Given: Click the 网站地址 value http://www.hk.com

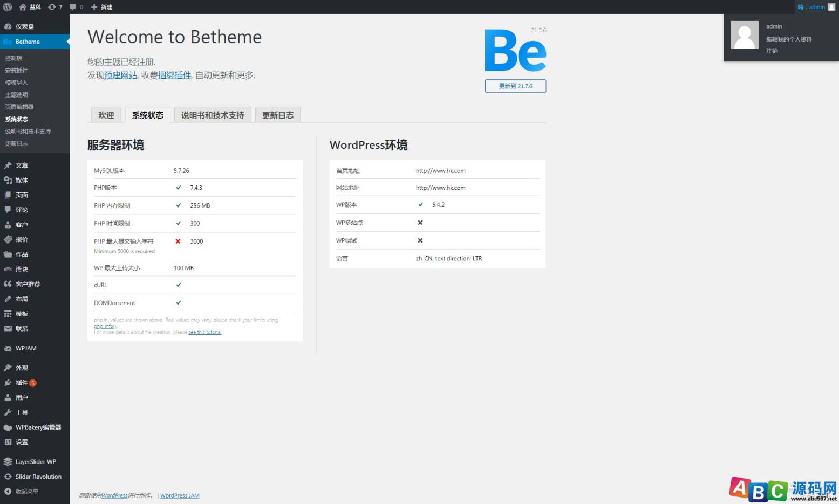Looking at the screenshot, I should [440, 188].
